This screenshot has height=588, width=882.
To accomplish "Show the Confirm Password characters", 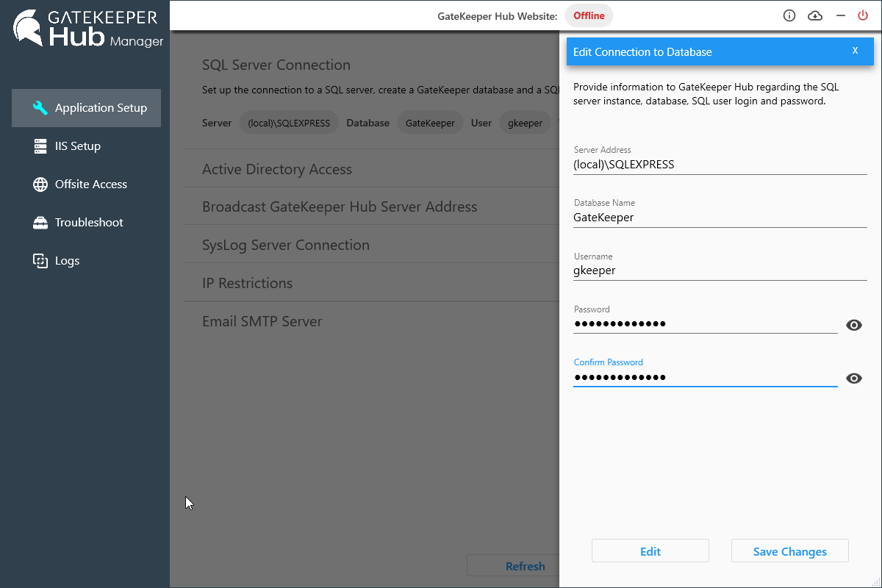I will 853,378.
